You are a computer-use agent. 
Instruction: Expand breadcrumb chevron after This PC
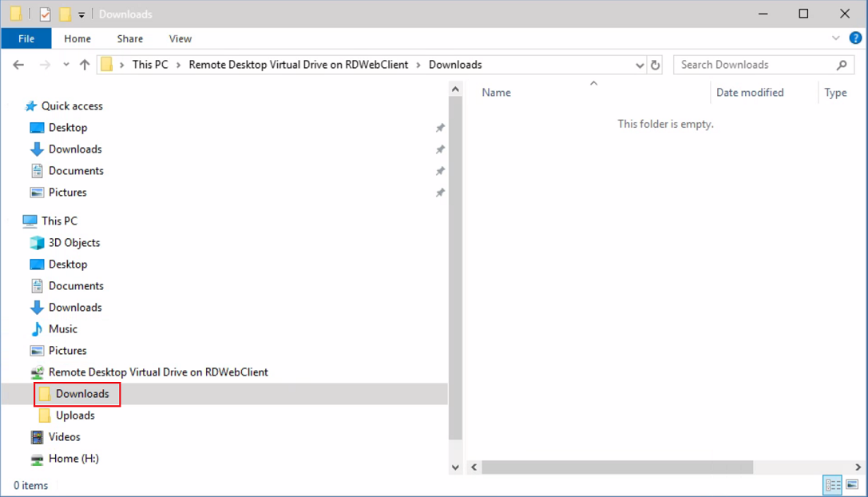click(178, 65)
